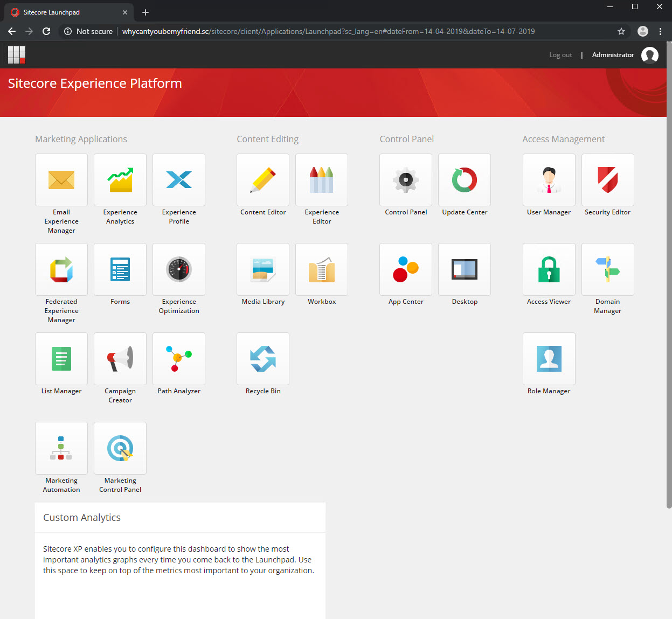Close the Sitecore Launchpad tab
Image resolution: width=672 pixels, height=619 pixels.
click(x=125, y=12)
